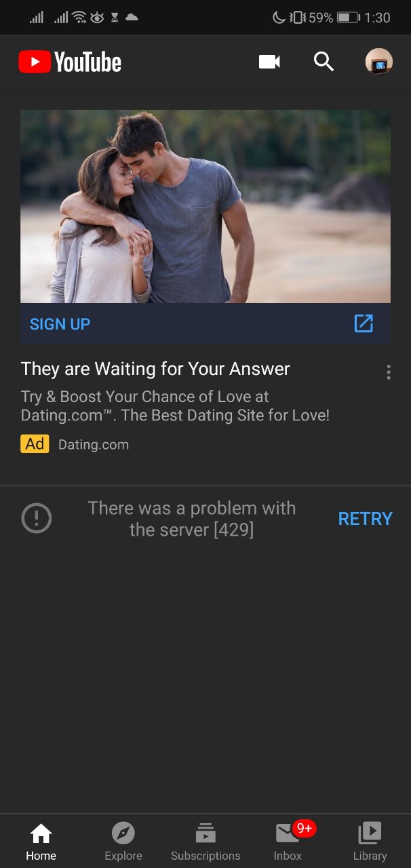Open the camera upload icon

click(x=269, y=62)
